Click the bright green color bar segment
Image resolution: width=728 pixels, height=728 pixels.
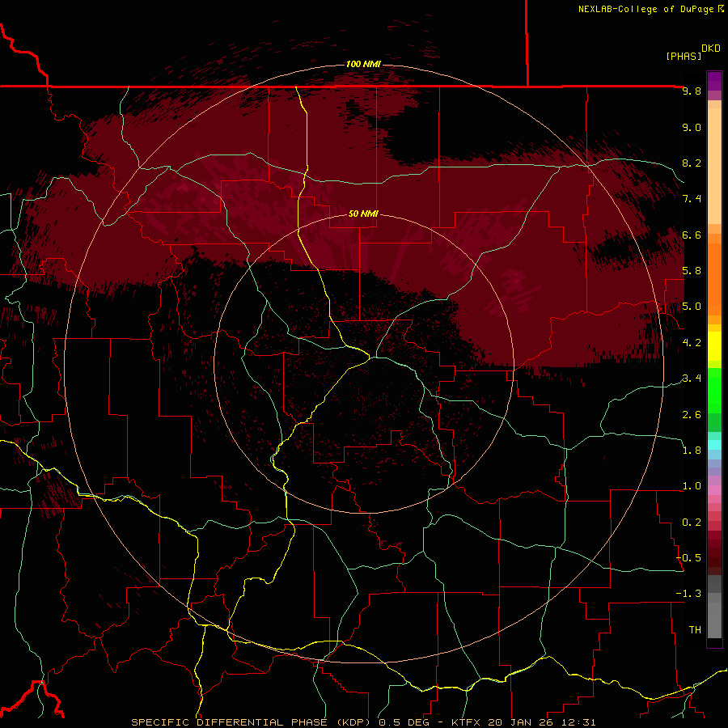pyautogui.click(x=714, y=391)
